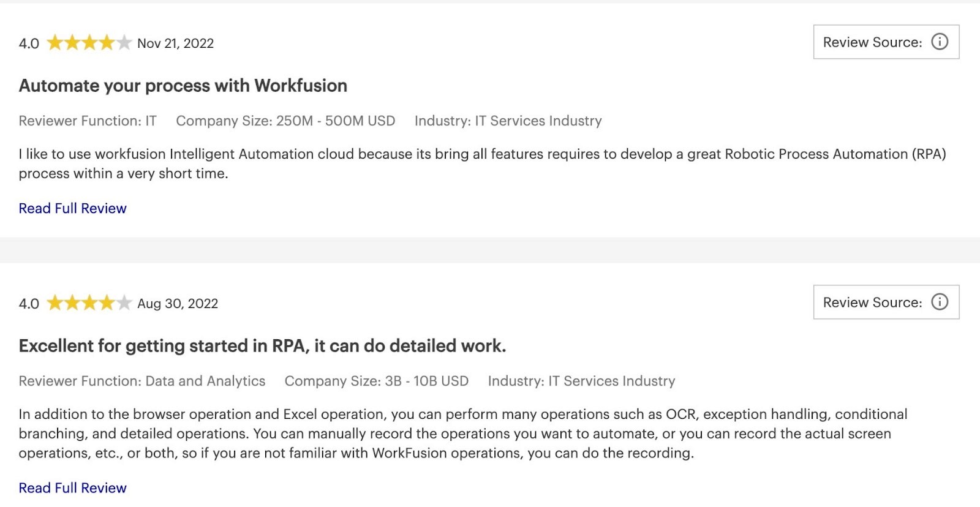This screenshot has width=980, height=507.
Task: Click 'Company Size: 250M - 500M USD'
Action: pos(285,121)
